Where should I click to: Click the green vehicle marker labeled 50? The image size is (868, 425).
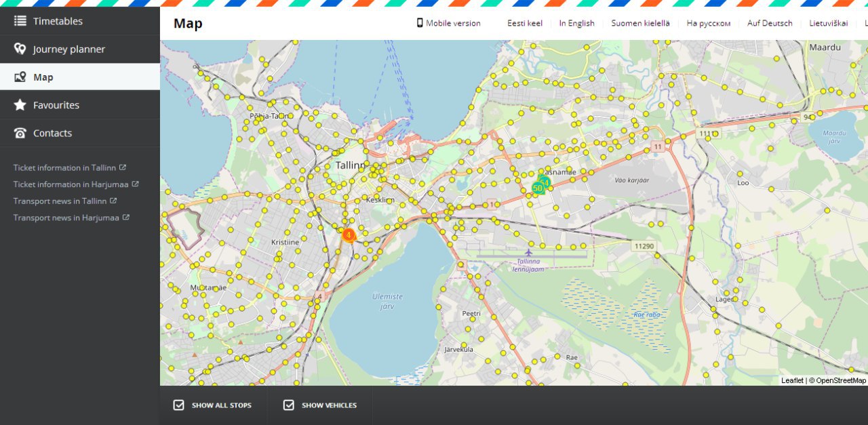click(538, 188)
